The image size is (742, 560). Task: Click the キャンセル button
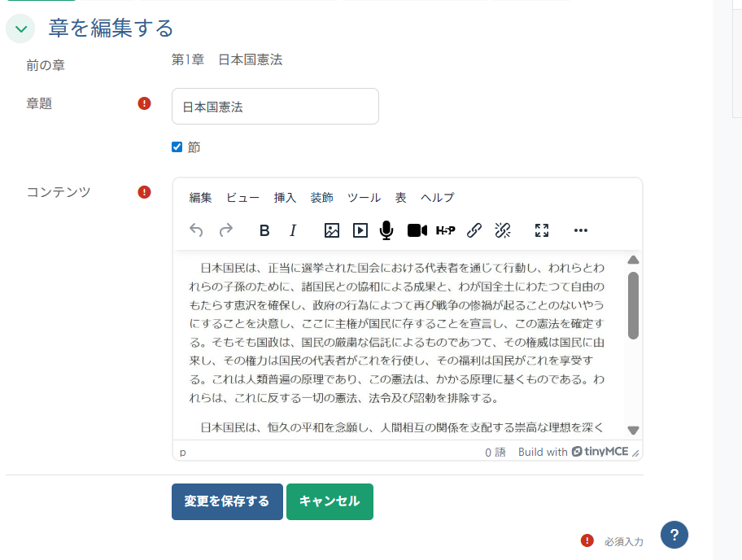pos(330,501)
